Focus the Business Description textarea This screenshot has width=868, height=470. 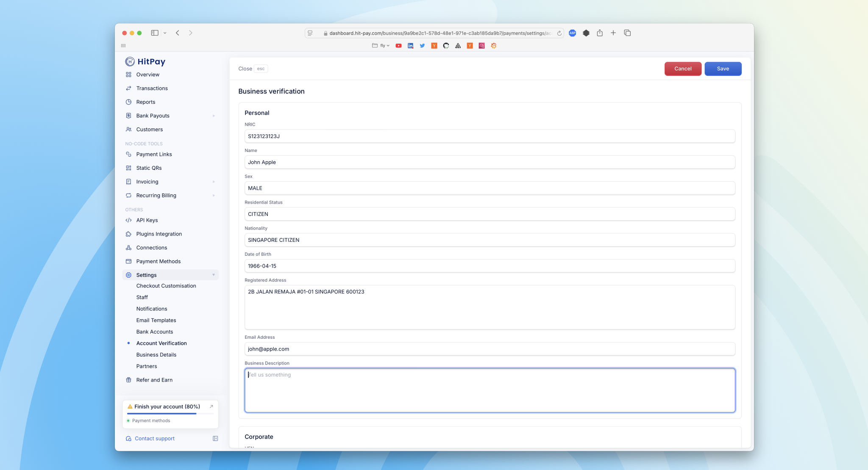pos(490,390)
